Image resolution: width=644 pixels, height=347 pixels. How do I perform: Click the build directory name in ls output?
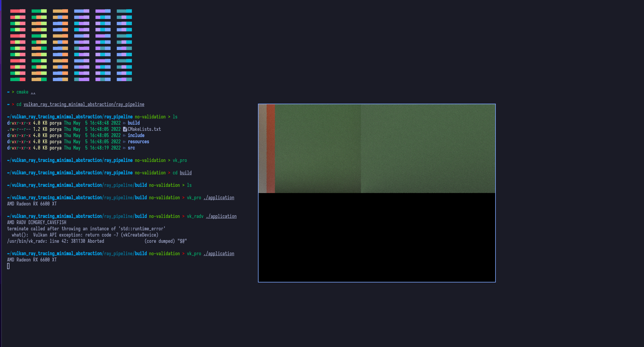pyautogui.click(x=134, y=123)
